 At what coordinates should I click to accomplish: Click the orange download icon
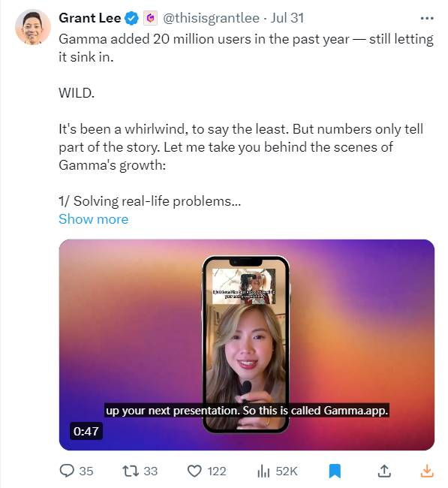pyautogui.click(x=427, y=471)
